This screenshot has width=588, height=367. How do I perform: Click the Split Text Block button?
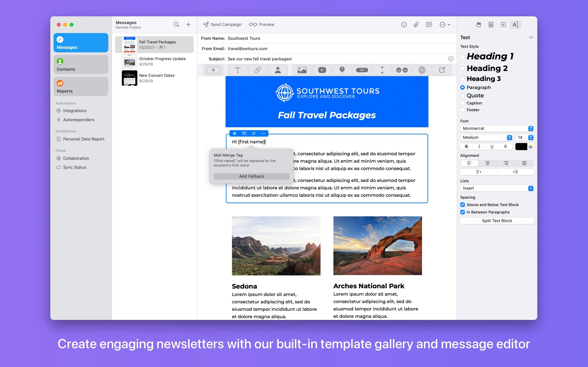[497, 221]
